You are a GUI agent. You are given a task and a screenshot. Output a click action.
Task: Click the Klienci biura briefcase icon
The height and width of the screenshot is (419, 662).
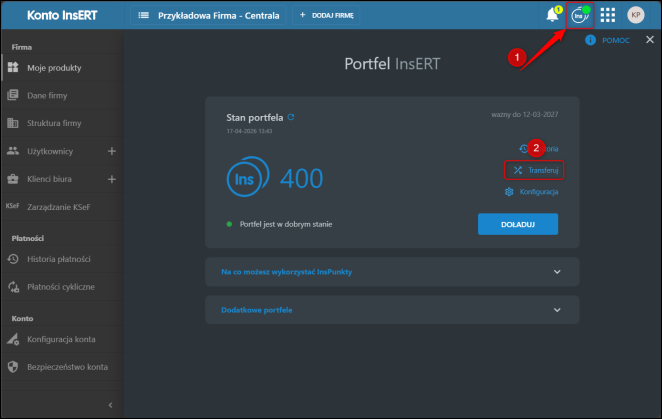coord(13,179)
